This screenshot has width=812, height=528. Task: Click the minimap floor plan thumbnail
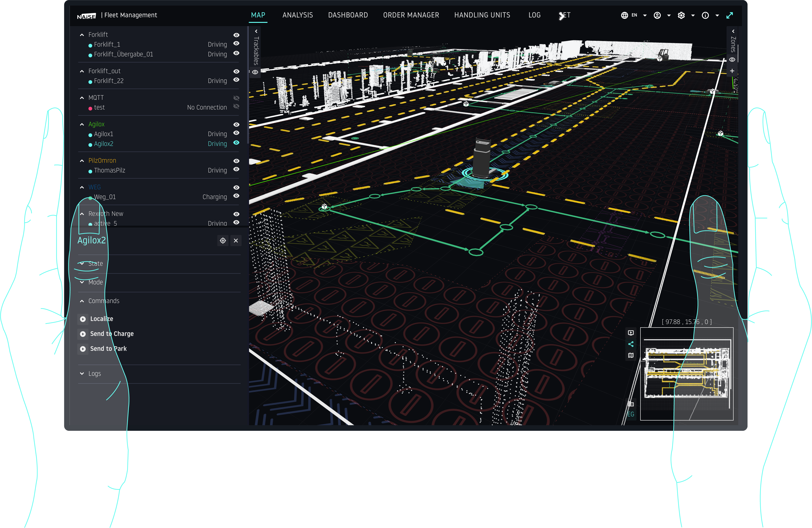pos(686,374)
